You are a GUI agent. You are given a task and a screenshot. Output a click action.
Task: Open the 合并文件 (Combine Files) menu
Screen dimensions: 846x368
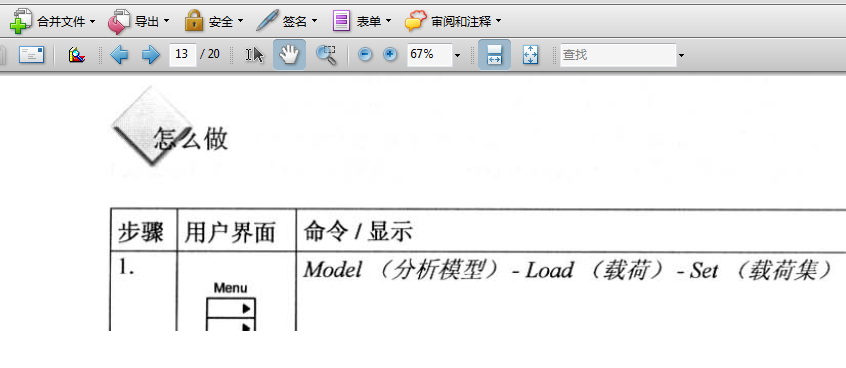point(53,22)
